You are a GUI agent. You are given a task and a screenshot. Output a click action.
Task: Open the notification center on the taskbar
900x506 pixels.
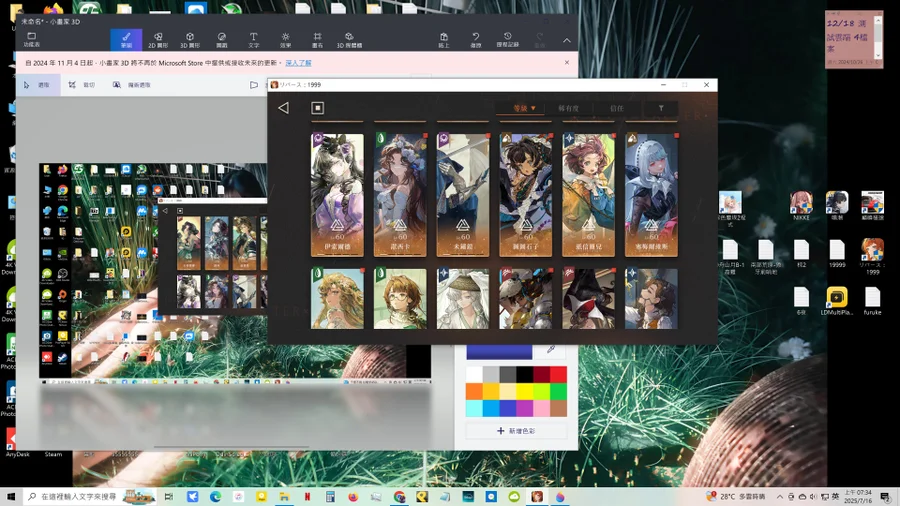click(x=886, y=497)
